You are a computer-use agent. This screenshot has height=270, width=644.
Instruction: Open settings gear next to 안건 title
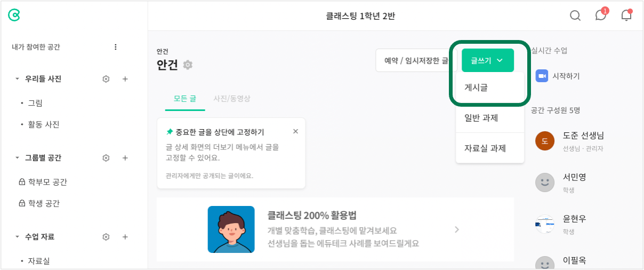click(188, 65)
